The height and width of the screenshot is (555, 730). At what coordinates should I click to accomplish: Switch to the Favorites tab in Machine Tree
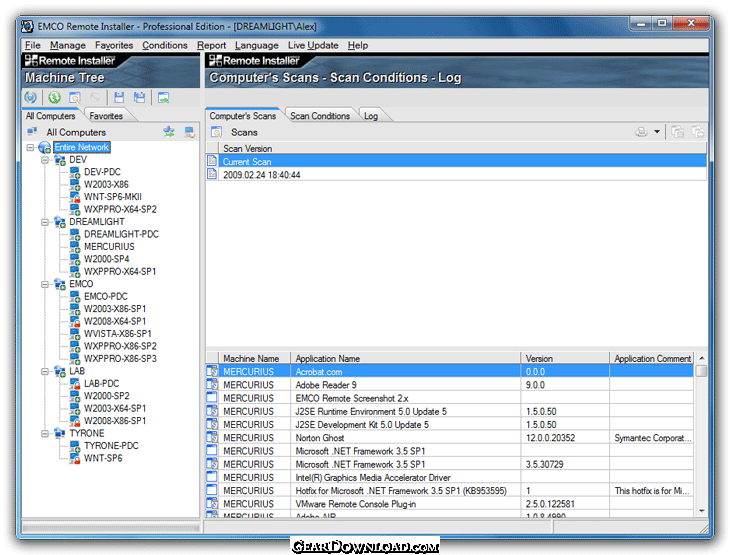pos(106,116)
